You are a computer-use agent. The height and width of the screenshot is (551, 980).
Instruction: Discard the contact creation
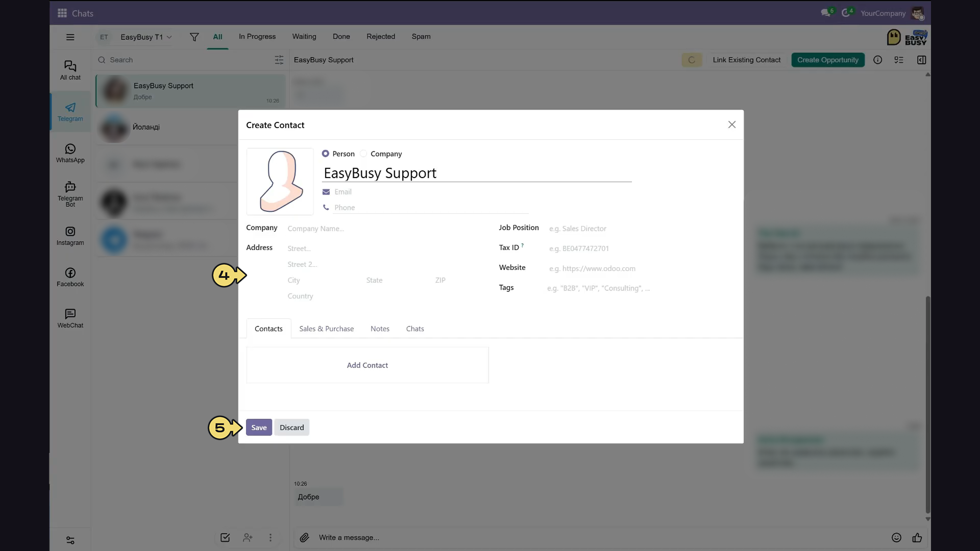(x=292, y=428)
